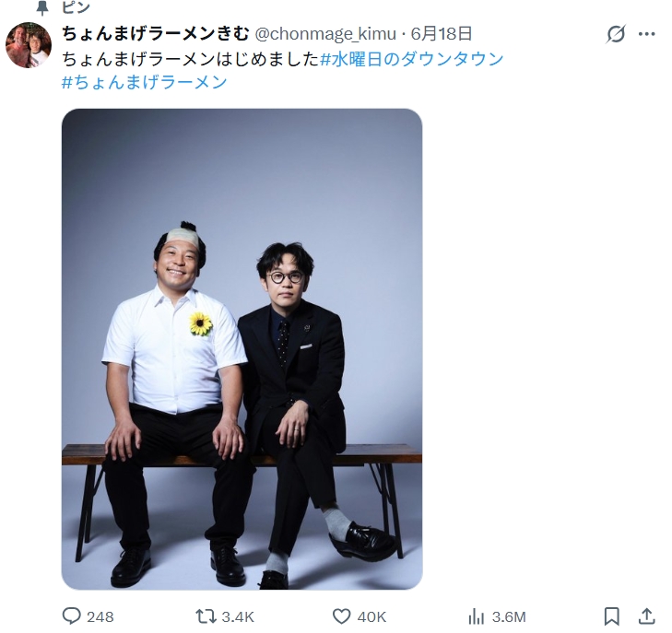Click the reply speech bubble icon
The height and width of the screenshot is (633, 672).
coord(71,615)
